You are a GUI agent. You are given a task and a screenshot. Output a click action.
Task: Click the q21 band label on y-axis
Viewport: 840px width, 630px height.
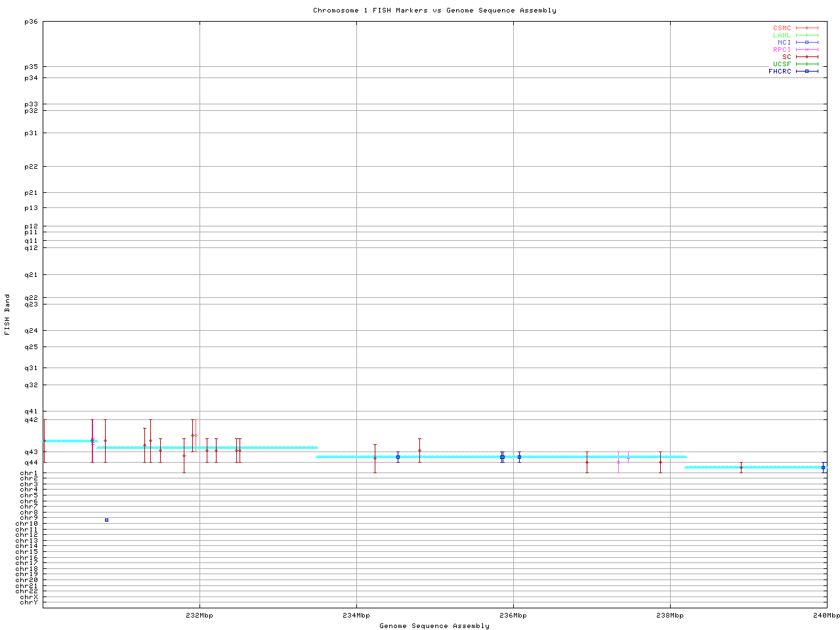31,275
